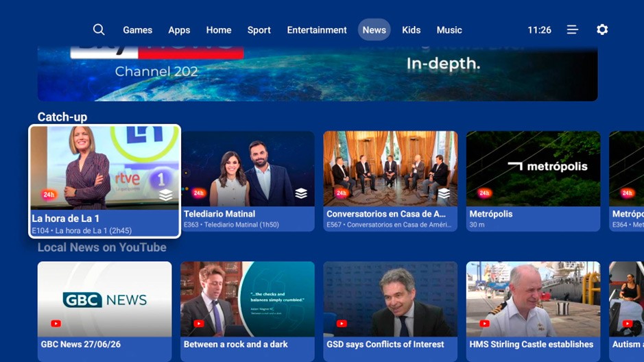This screenshot has height=362, width=644.
Task: Open the Sport tab
Action: tap(259, 30)
